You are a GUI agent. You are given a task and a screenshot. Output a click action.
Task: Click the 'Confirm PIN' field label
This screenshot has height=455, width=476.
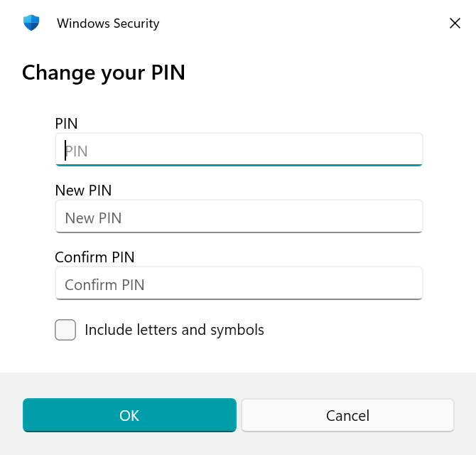click(x=94, y=257)
